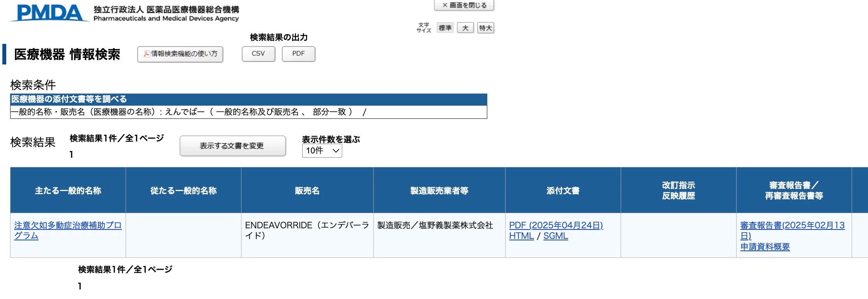Click Pharmaceuticals and Medical Devices Agency text
The image size is (868, 299).
(166, 18)
